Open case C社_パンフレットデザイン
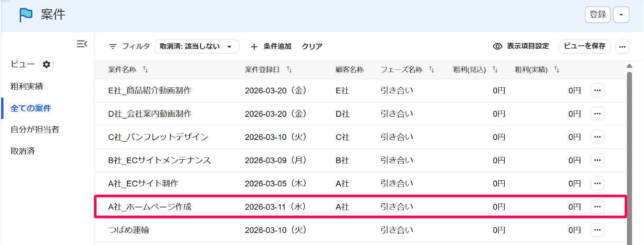This screenshot has width=644, height=245. point(158,137)
